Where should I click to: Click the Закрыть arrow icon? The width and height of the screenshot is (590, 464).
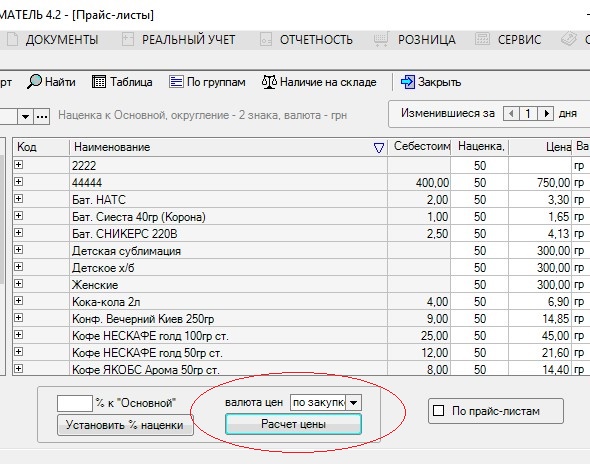(408, 82)
